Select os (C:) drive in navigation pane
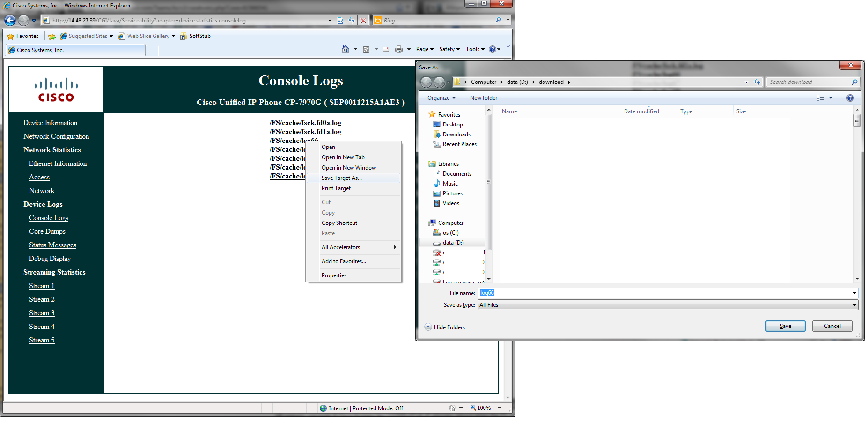The height and width of the screenshot is (438, 868). click(446, 233)
